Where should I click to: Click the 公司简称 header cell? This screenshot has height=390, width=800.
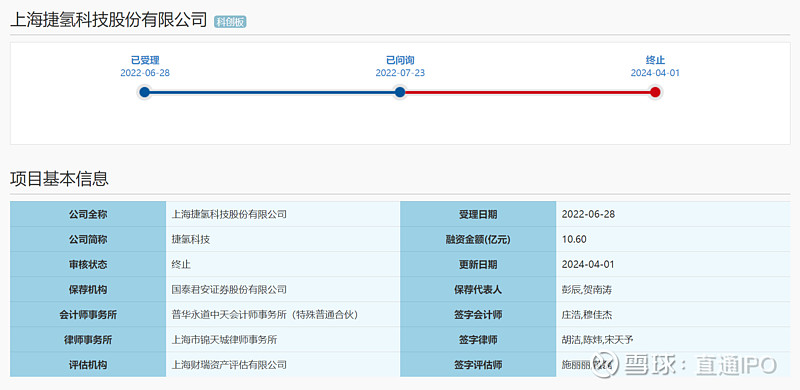[x=88, y=239]
